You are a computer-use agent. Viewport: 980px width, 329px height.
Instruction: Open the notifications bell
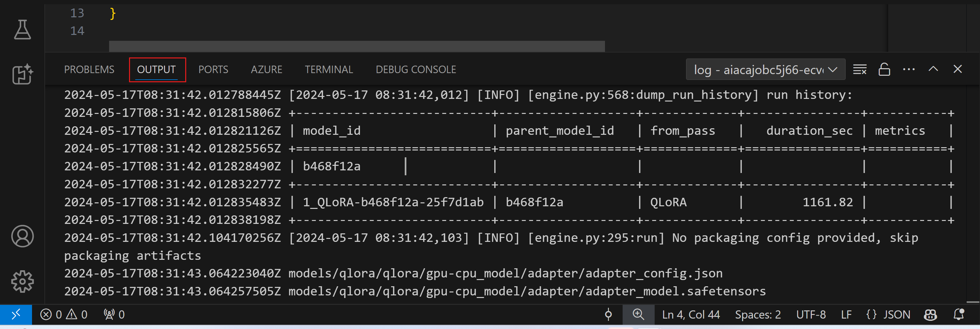point(959,314)
